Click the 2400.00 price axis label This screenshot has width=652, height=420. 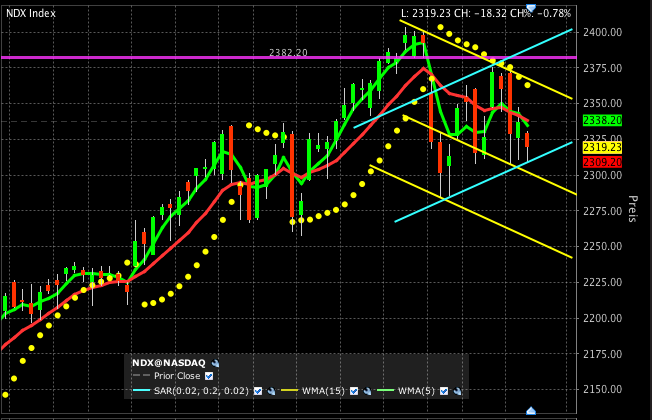coord(603,32)
